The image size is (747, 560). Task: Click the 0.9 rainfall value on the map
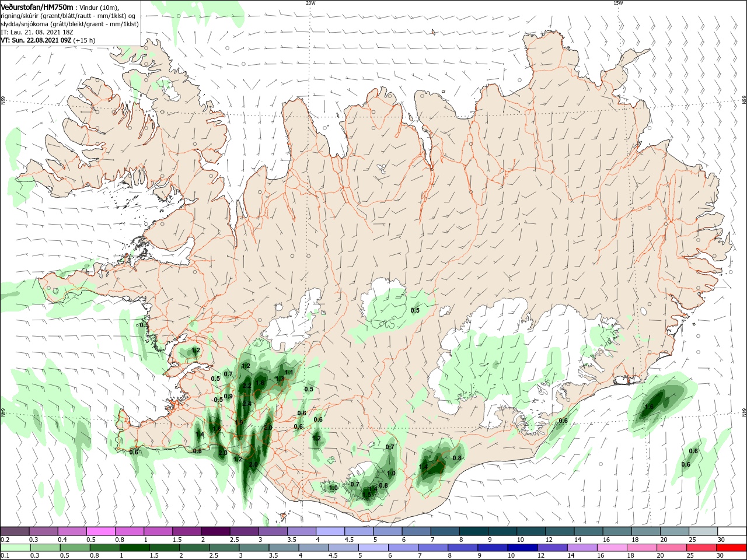click(x=228, y=396)
